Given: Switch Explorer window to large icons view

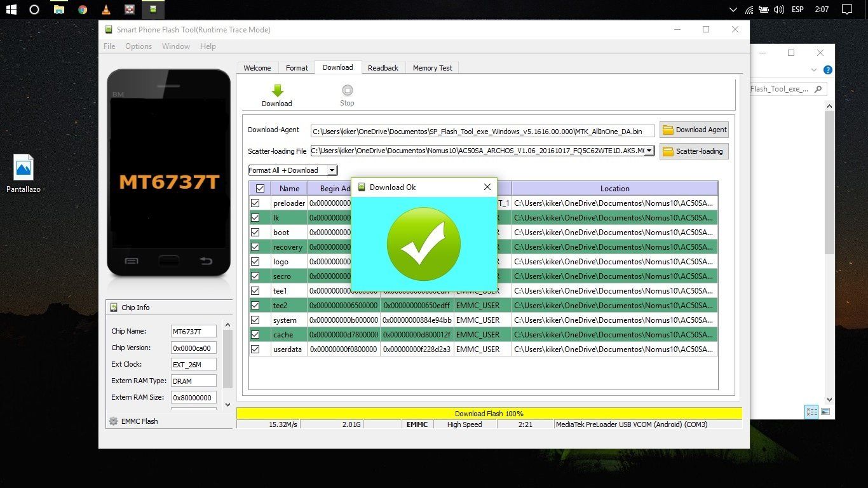Looking at the screenshot, I should [x=825, y=412].
